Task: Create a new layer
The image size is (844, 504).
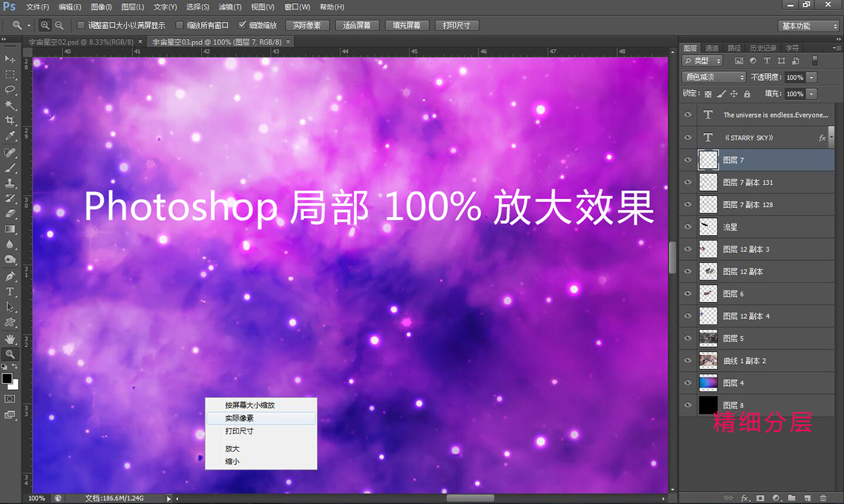Action: 807,498
